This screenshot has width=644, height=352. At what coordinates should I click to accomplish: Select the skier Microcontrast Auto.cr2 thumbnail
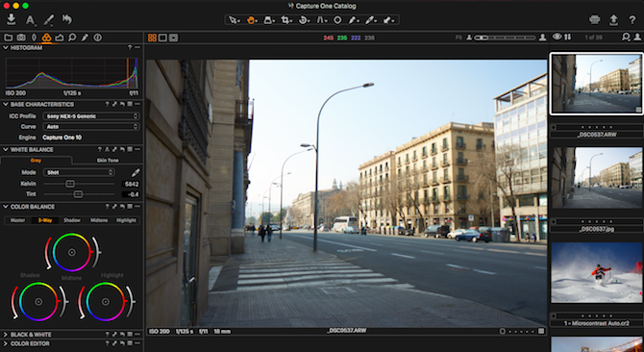tap(596, 273)
